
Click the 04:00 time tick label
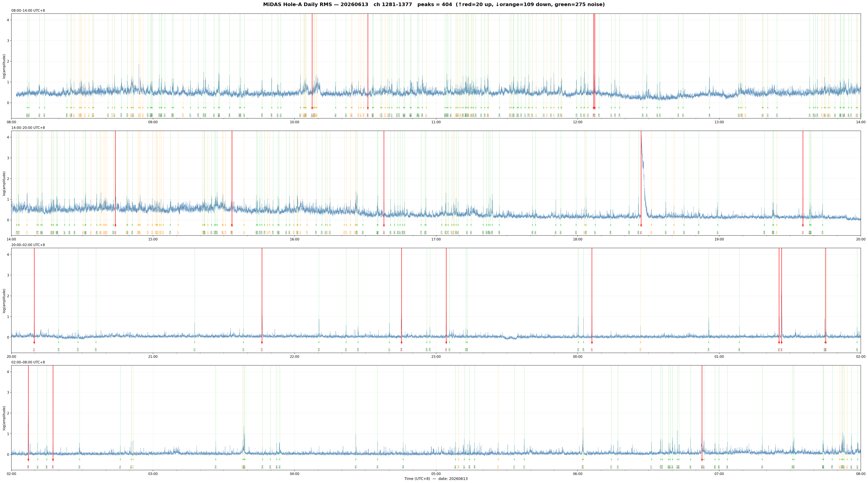[x=295, y=474]
